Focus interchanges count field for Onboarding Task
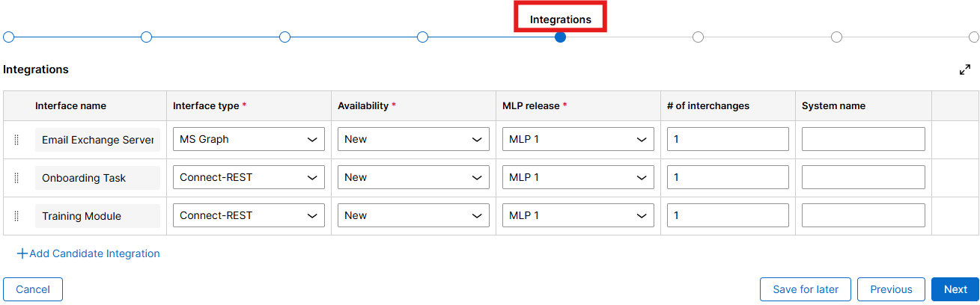 [728, 177]
